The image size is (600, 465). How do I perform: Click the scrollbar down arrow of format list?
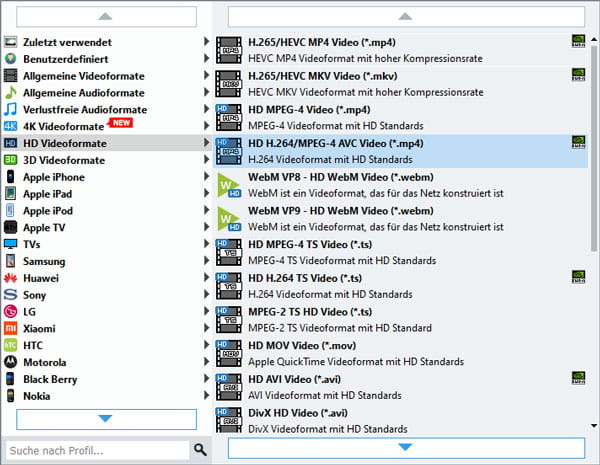click(x=594, y=426)
